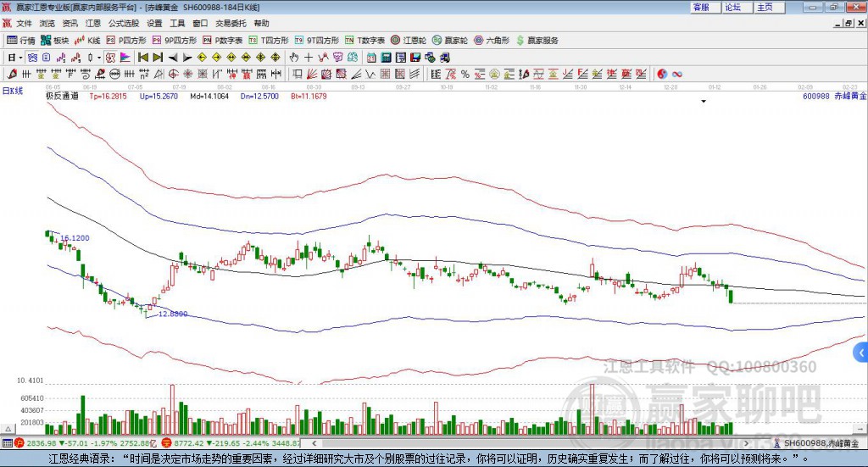
Task: Jump to last bar icon
Action: 158,58
